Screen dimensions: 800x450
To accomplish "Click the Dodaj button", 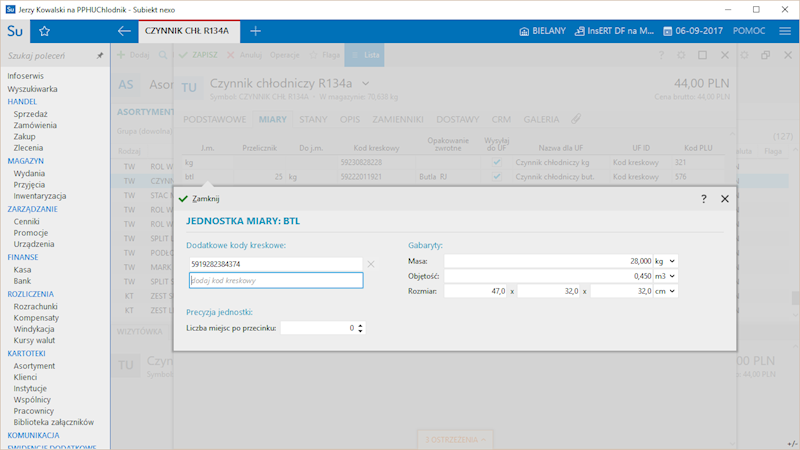I will click(x=134, y=55).
